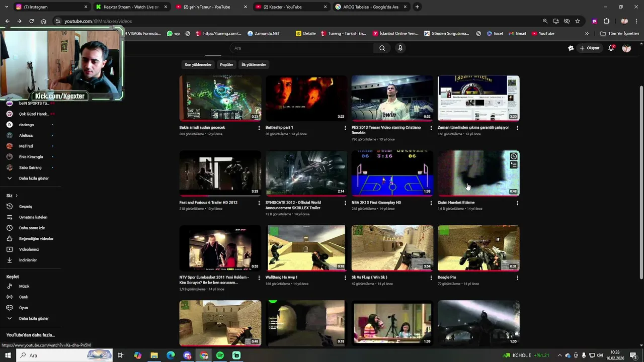This screenshot has height=362, width=644.
Task: Open Chrome extensions puzzle icon
Action: (606, 21)
